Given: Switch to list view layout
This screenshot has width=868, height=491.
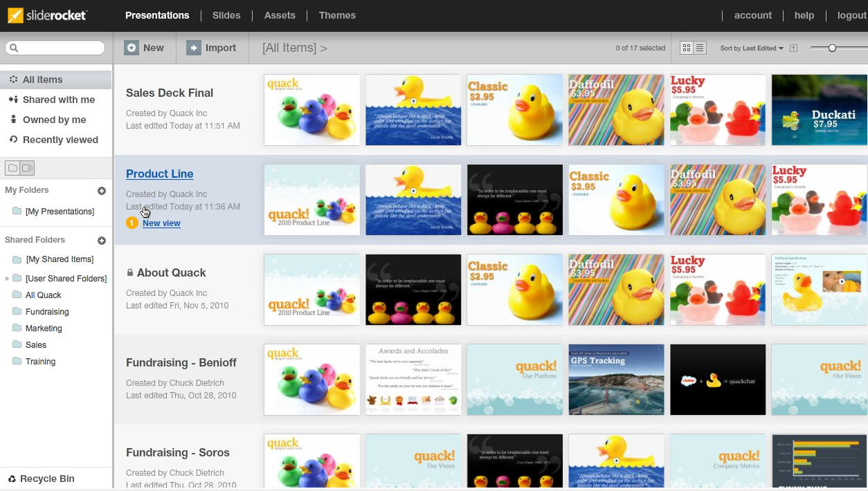Looking at the screenshot, I should coord(700,48).
